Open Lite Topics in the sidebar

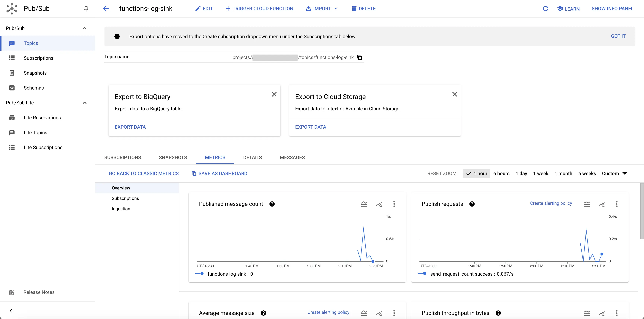point(48,133)
